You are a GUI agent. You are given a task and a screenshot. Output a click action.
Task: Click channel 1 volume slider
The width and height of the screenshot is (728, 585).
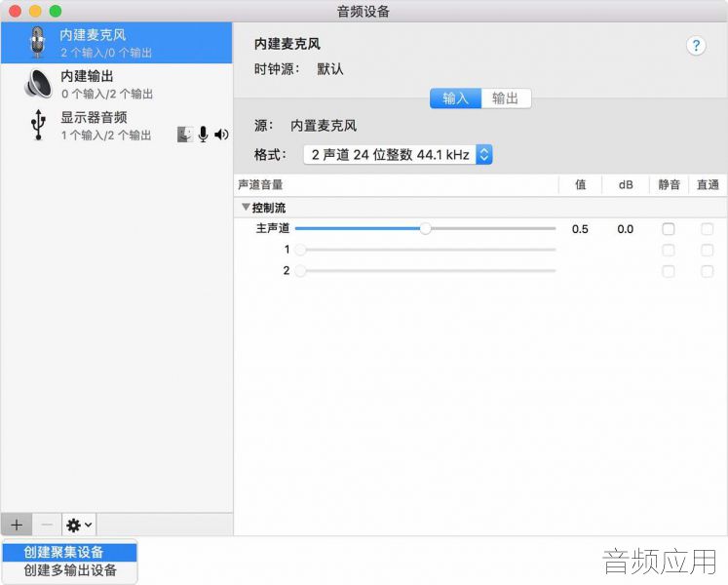point(425,250)
